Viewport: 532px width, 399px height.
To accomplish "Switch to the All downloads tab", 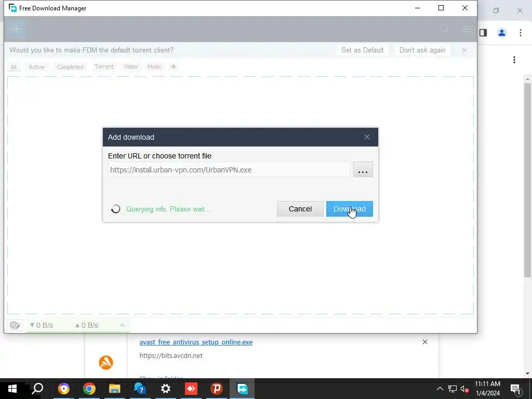I will coord(14,67).
